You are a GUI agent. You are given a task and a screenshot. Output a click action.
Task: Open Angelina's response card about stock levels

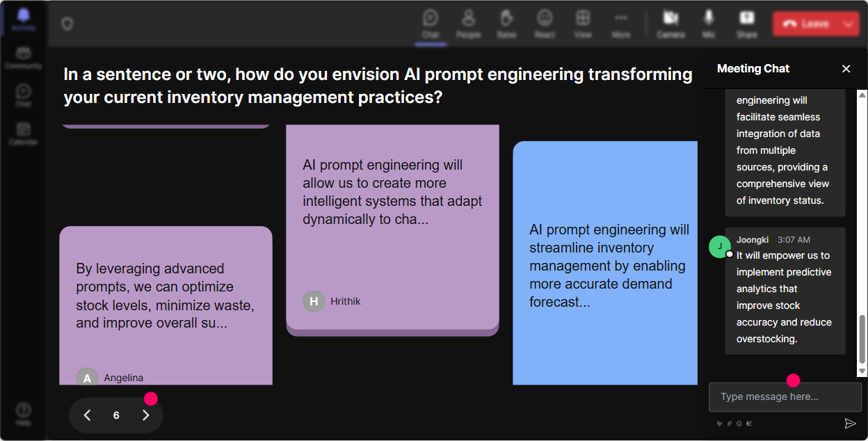(x=166, y=305)
